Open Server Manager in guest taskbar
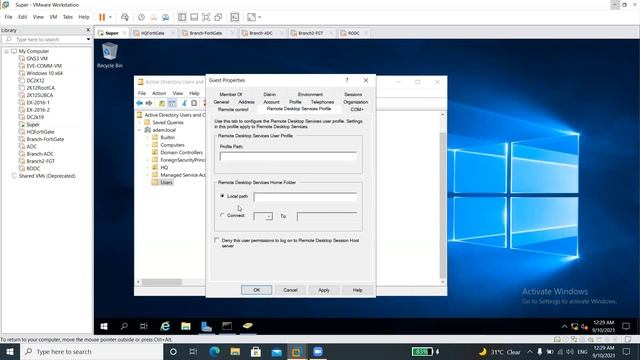This screenshot has height=360, width=640. point(207,326)
